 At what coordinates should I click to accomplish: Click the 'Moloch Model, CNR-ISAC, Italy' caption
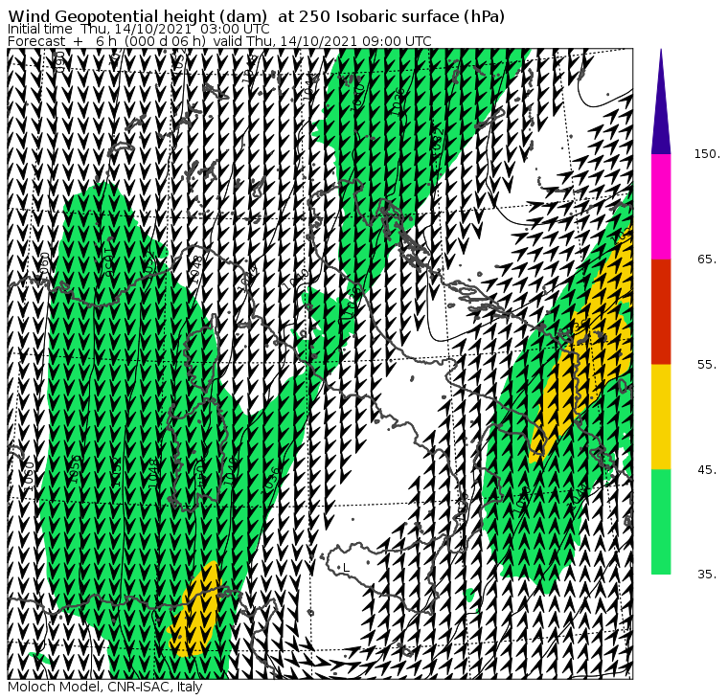point(105,687)
